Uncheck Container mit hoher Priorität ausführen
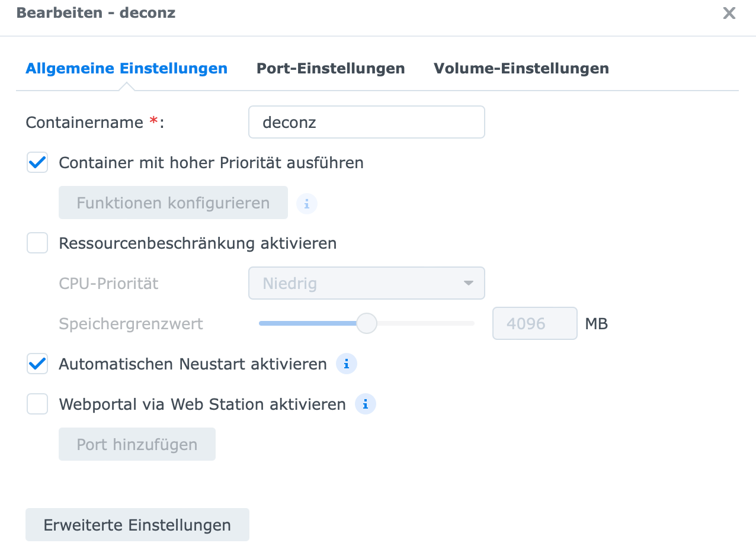The width and height of the screenshot is (756, 559). point(37,162)
